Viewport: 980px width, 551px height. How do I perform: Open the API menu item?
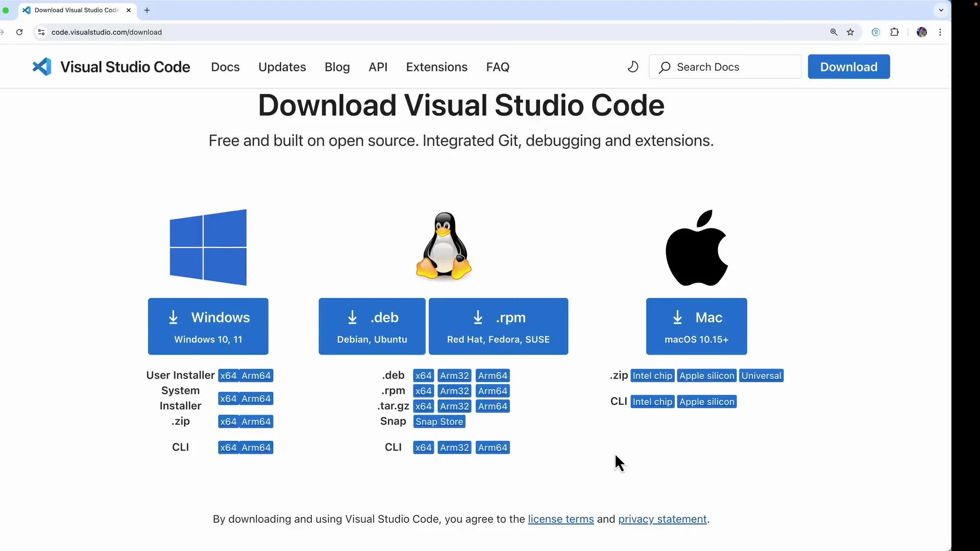[378, 67]
